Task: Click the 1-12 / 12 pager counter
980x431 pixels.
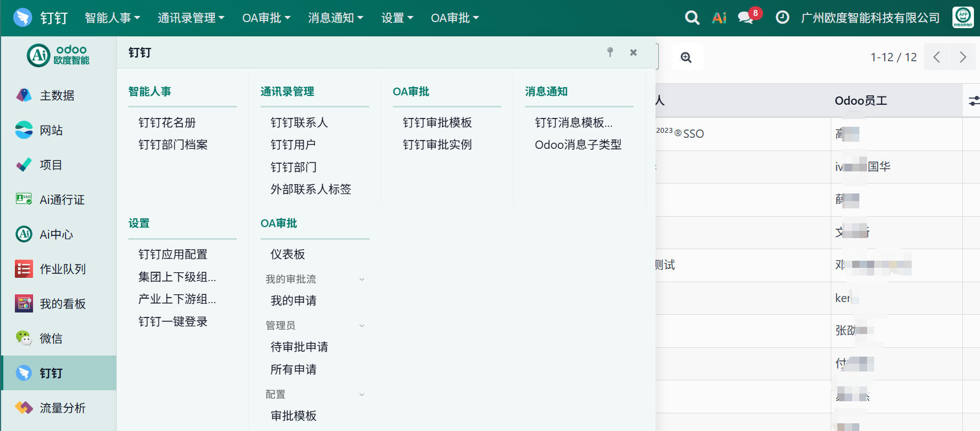Action: coord(894,57)
